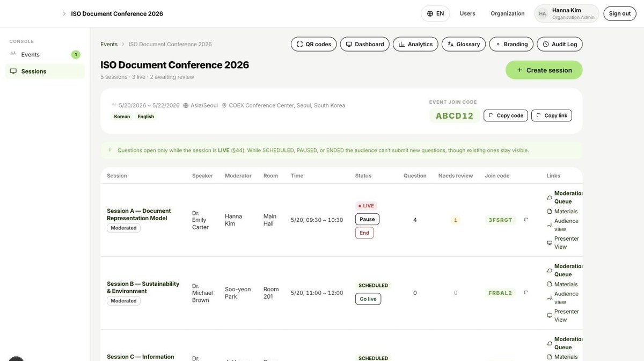Open the Glossary
The width and height of the screenshot is (644, 361).
[x=464, y=44]
